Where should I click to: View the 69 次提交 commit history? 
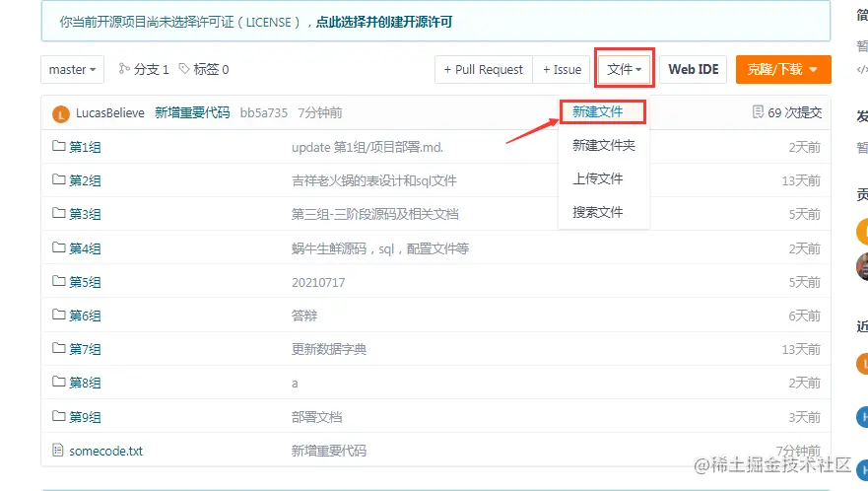794,112
